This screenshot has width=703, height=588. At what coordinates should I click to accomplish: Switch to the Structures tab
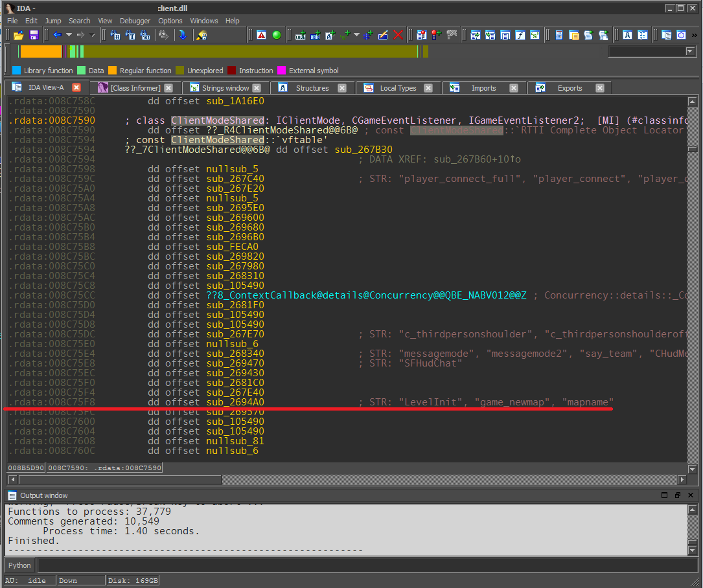312,88
